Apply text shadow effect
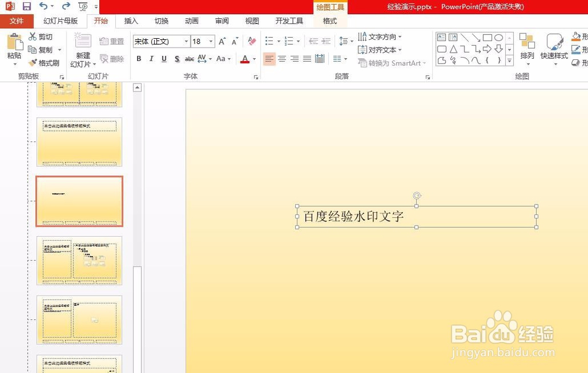This screenshot has width=588, height=373. coord(176,59)
